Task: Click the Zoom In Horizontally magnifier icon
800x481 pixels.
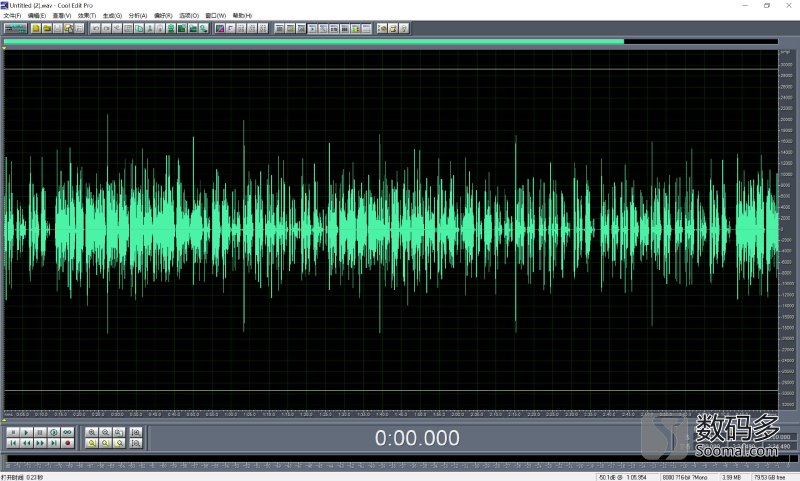Action: (x=91, y=431)
